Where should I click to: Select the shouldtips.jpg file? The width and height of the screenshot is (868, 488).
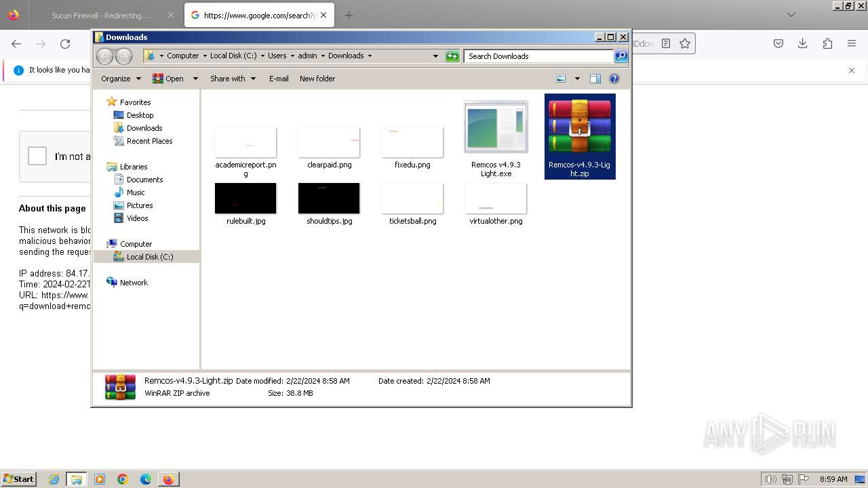coord(329,203)
